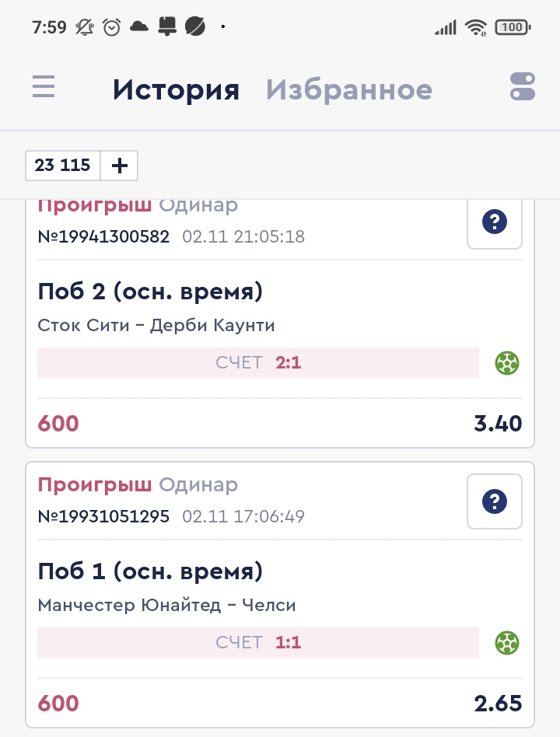Open Сток Сити – Дерби Каунти match
This screenshot has height=737, width=560.
click(156, 325)
